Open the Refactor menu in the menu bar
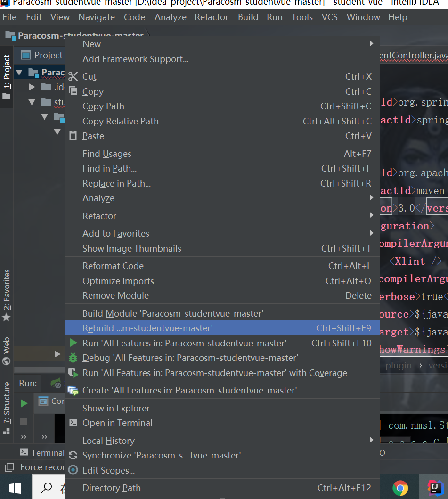Viewport: 448px width, 499px height. click(x=211, y=17)
